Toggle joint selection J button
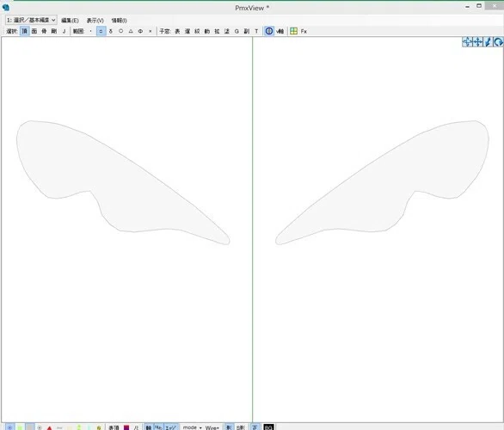 coord(64,31)
